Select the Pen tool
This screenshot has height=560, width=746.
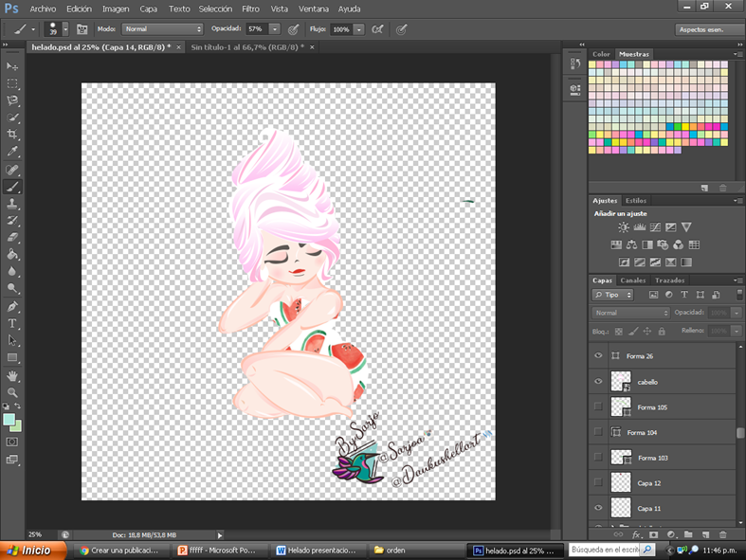click(12, 306)
